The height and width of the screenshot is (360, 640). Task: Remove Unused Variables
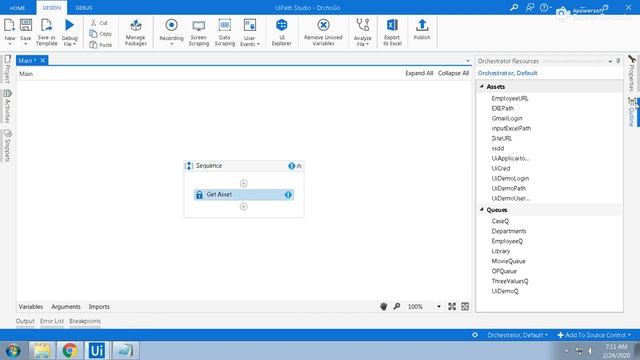323,32
